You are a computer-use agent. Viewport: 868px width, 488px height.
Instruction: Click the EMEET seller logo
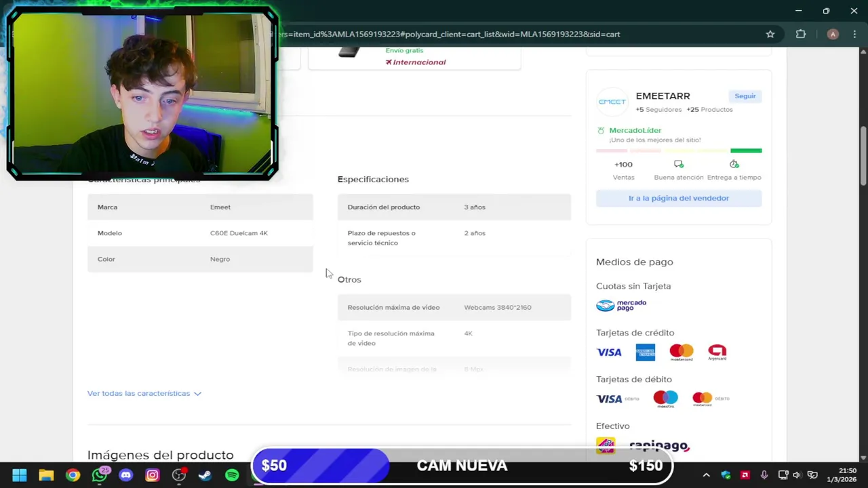click(612, 102)
